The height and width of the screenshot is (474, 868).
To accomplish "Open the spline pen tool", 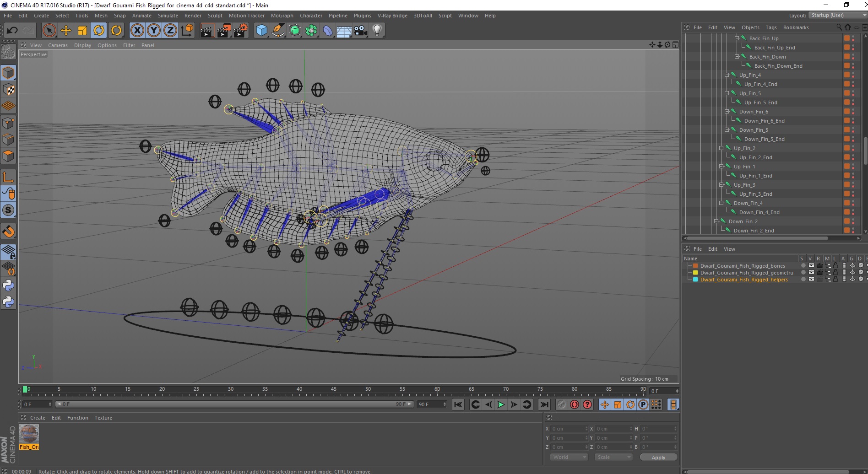I will tap(278, 31).
